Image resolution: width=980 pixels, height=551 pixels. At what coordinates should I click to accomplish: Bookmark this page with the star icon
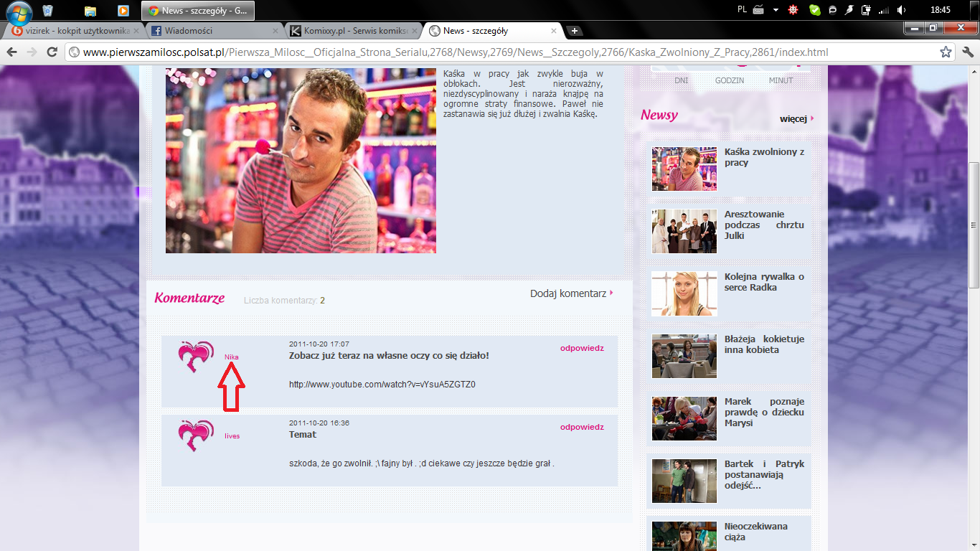tap(946, 52)
